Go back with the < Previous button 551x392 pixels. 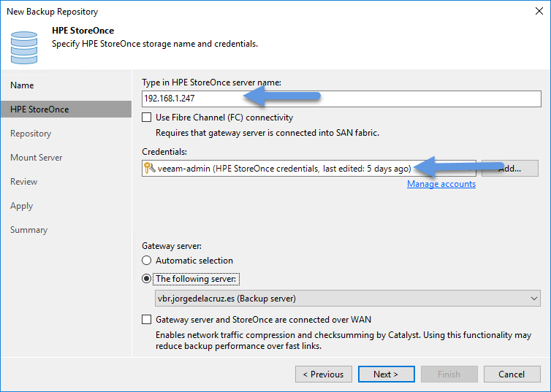point(324,374)
